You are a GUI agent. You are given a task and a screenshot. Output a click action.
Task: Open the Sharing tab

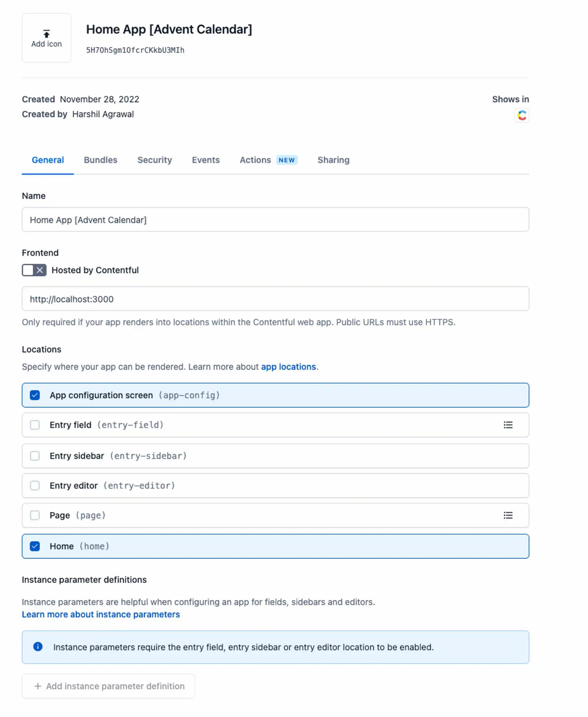tap(333, 160)
